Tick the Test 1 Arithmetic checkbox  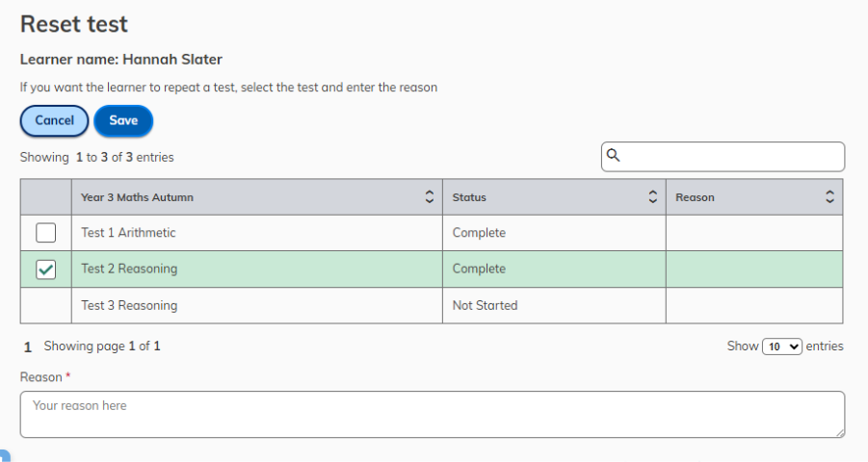[46, 233]
